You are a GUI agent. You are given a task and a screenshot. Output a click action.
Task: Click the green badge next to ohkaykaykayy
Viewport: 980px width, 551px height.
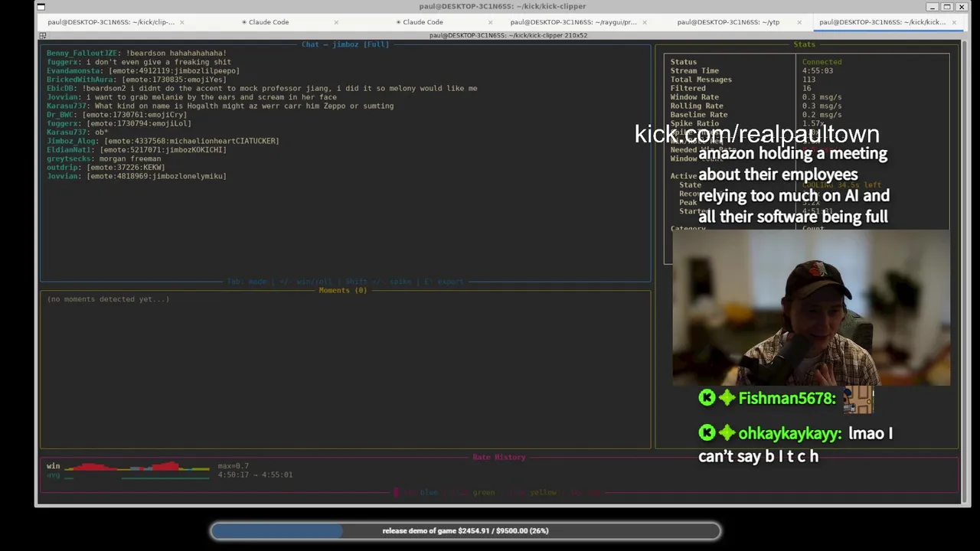click(x=727, y=433)
